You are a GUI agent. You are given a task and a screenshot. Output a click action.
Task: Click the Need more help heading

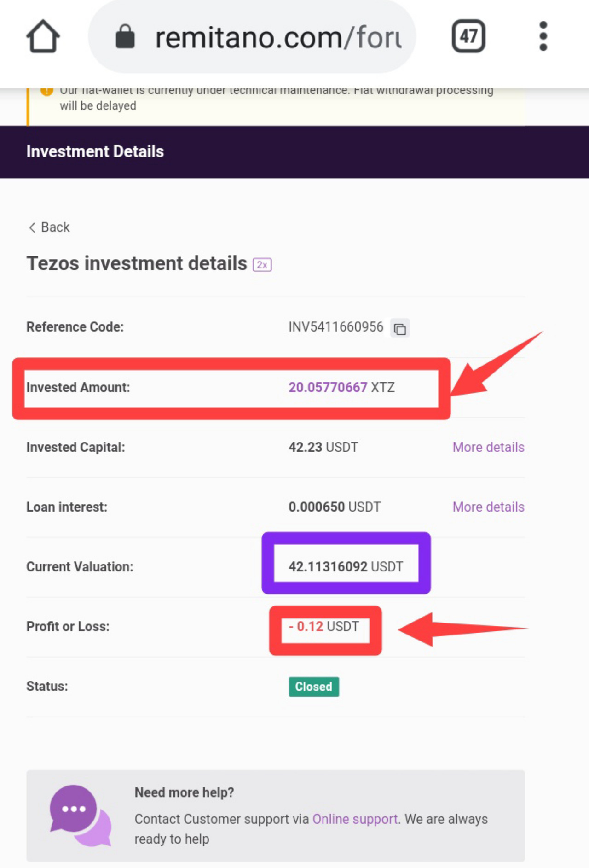tap(184, 792)
